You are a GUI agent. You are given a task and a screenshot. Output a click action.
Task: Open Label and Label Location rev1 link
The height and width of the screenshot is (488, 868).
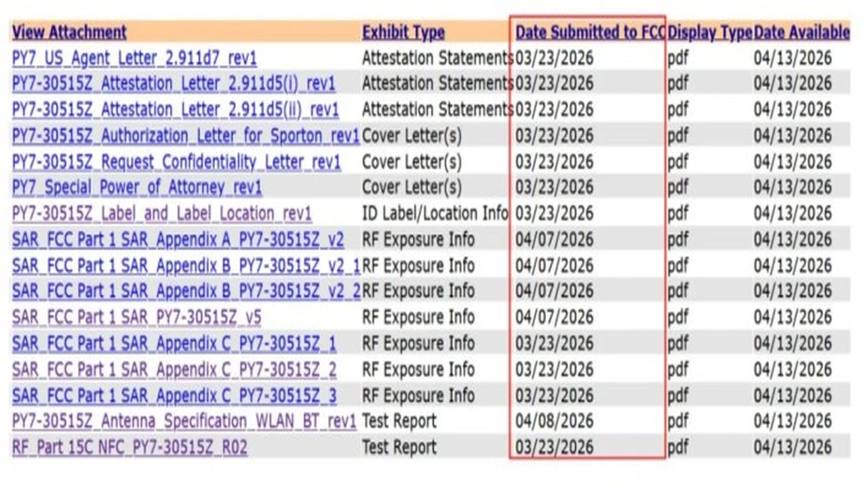pos(162,214)
